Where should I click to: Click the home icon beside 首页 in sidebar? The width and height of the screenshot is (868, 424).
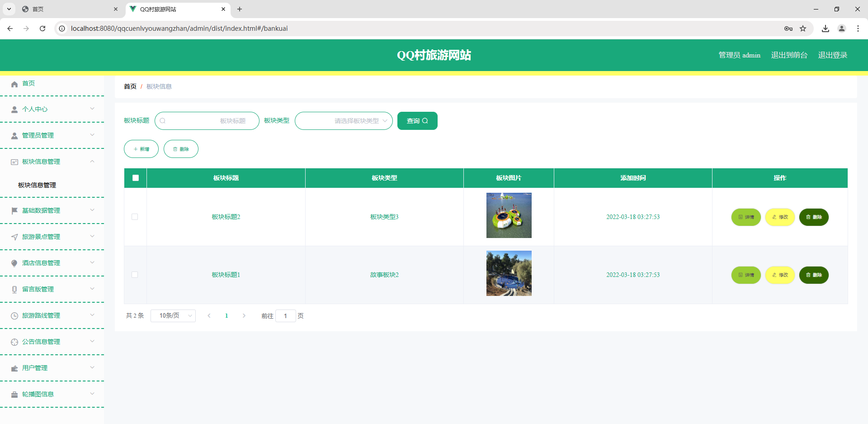coord(14,83)
